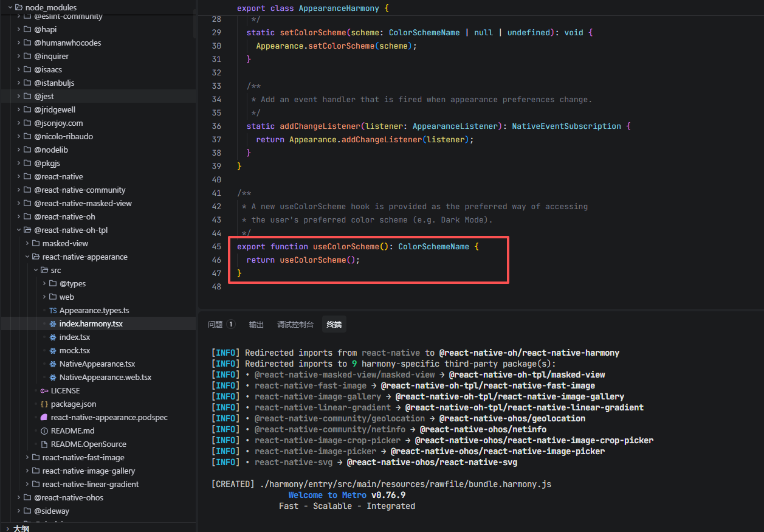Open the mock.tsx file
The width and height of the screenshot is (764, 532).
pyautogui.click(x=74, y=350)
